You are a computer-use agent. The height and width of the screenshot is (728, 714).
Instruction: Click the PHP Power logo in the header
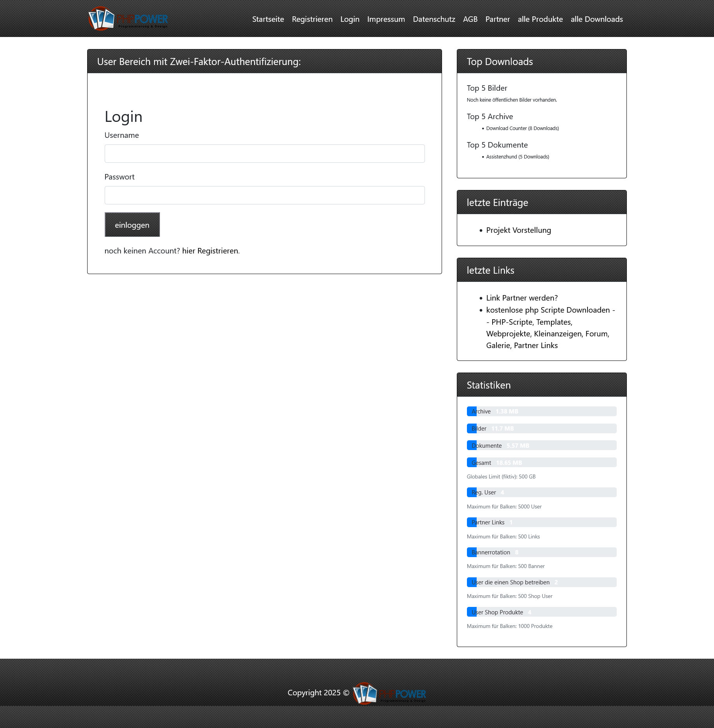point(128,18)
